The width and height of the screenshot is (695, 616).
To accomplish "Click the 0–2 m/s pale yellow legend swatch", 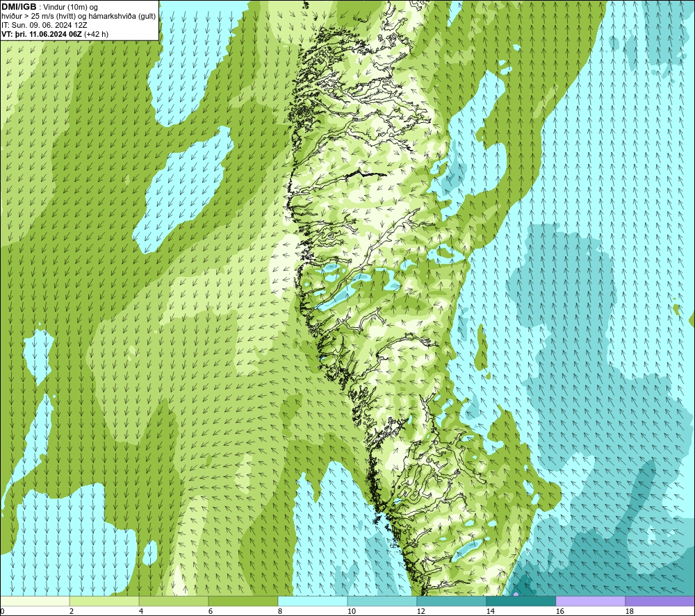I will 35,601.
